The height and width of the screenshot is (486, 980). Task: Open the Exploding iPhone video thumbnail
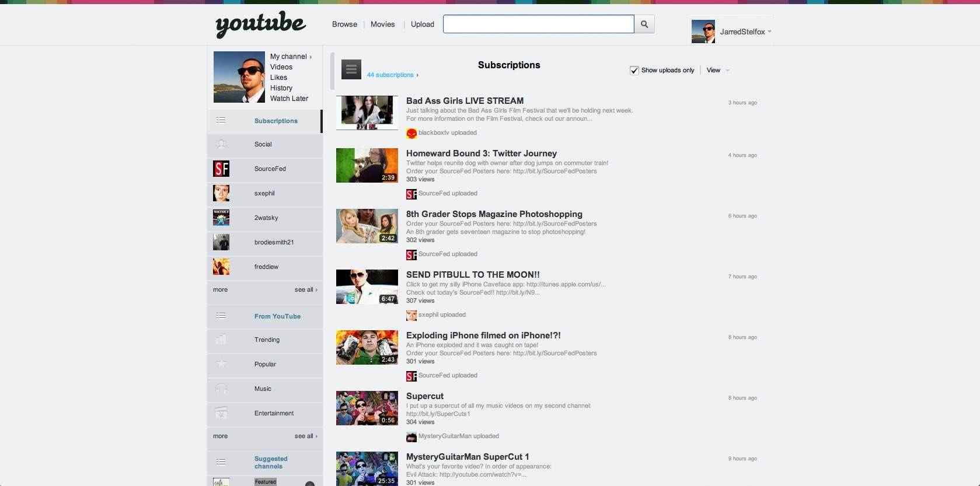(x=367, y=347)
